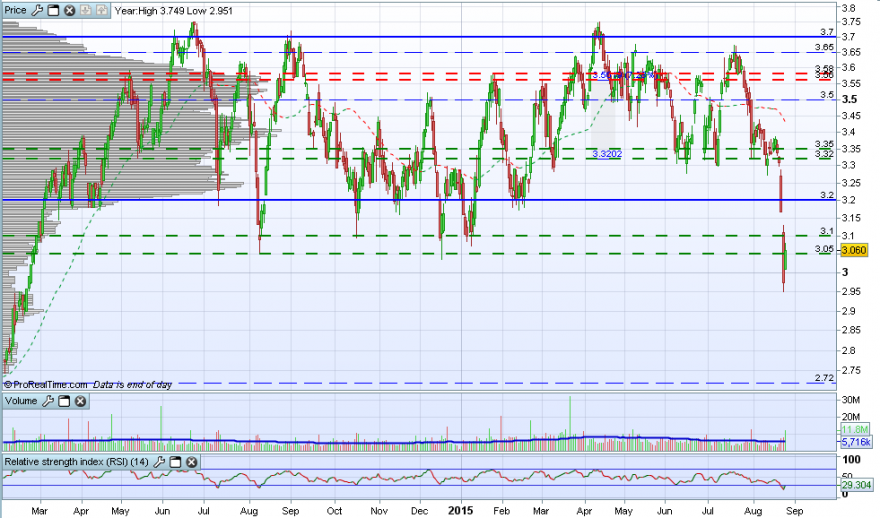Click the 3.8 price scale value
Image resolution: width=880 pixels, height=518 pixels.
coord(849,8)
